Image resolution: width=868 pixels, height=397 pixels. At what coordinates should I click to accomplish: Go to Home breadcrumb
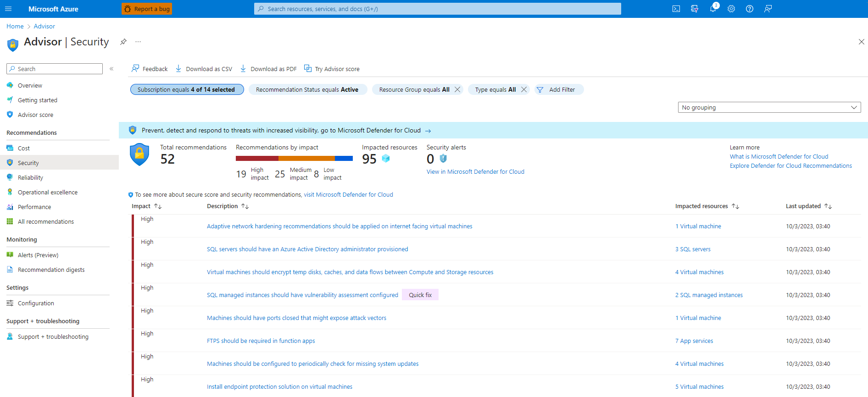pos(15,26)
